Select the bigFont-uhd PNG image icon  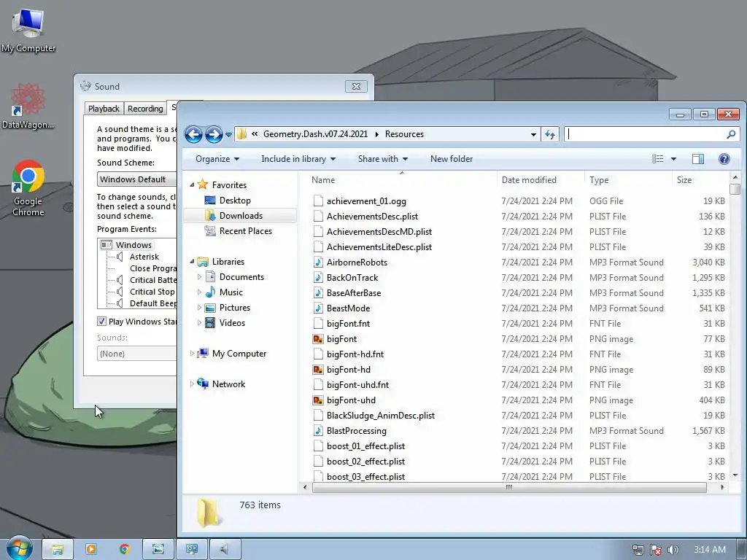(x=318, y=400)
